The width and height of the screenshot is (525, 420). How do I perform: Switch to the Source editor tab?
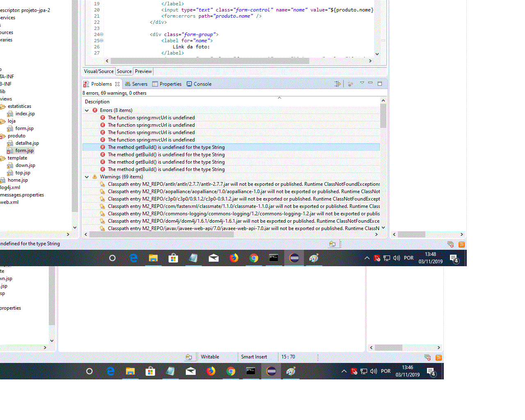pos(124,71)
